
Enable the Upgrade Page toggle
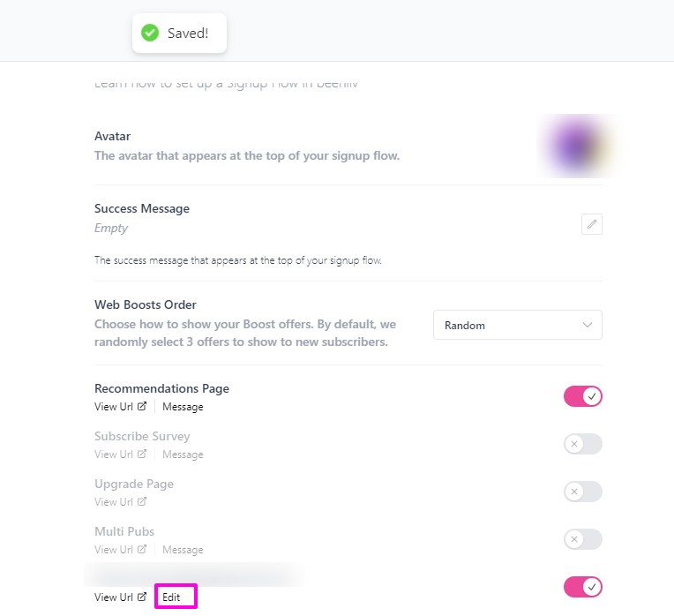point(582,492)
